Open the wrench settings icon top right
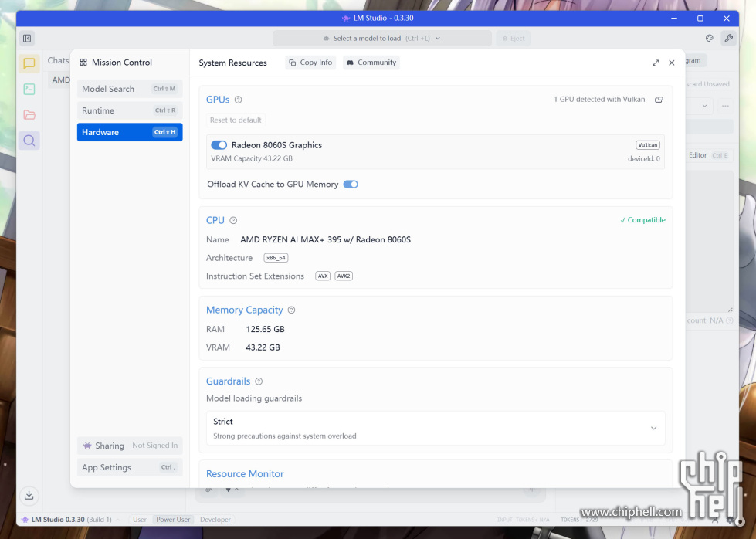 click(727, 39)
